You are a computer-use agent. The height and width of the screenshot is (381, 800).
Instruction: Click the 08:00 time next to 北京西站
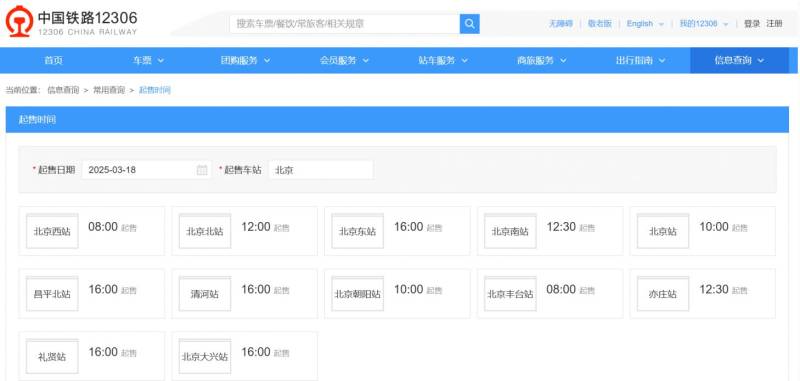click(103, 227)
